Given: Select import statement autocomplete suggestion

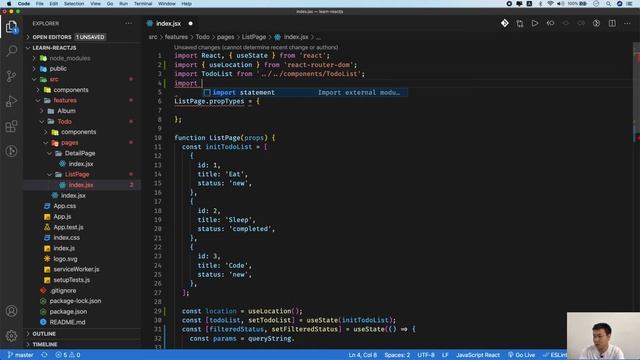Looking at the screenshot, I should [x=305, y=93].
